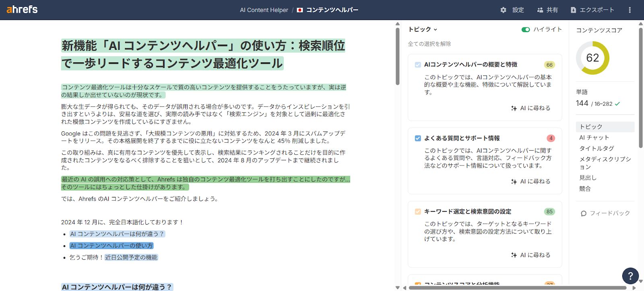Image resolution: width=644 pixels, height=291 pixels.
Task: Click AI に尋ねる for キーワード選定 topic
Action: click(x=530, y=255)
